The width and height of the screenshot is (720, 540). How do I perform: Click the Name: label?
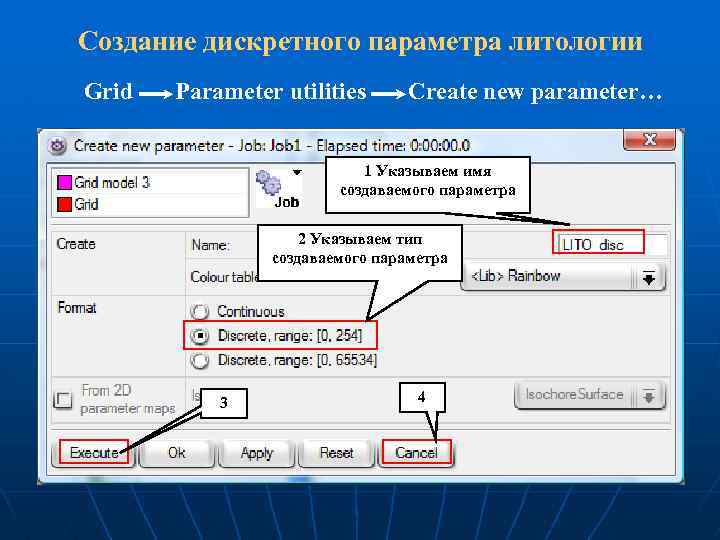pos(210,245)
